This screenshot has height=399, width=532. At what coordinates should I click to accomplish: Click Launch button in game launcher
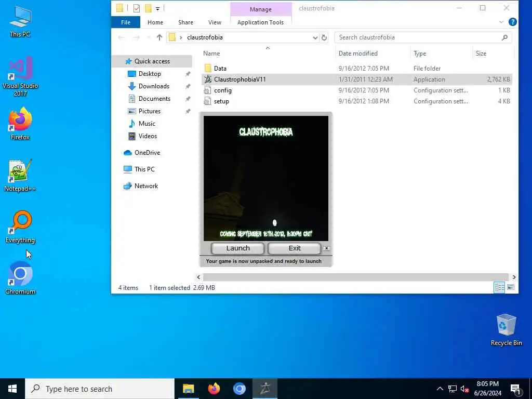238,248
